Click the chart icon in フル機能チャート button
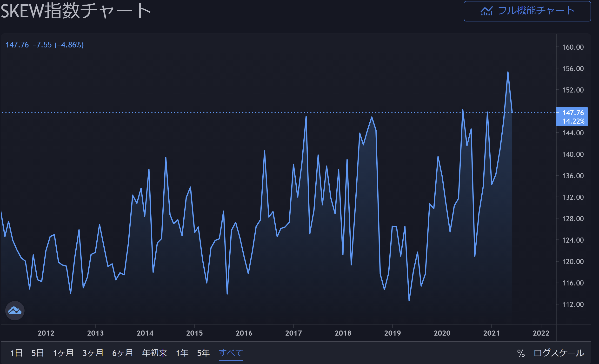 point(486,11)
